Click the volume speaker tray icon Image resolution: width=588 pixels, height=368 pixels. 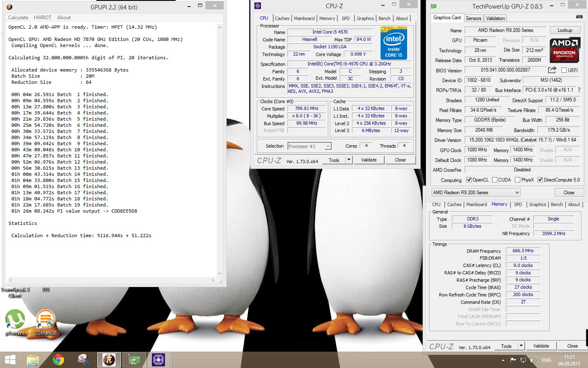[533, 360]
